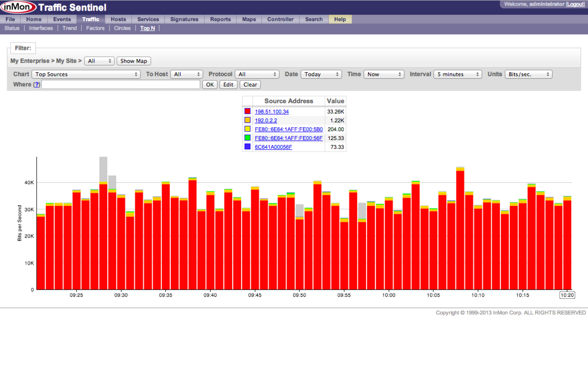
Task: Open source address 198.51.100.34 link
Action: (x=272, y=112)
